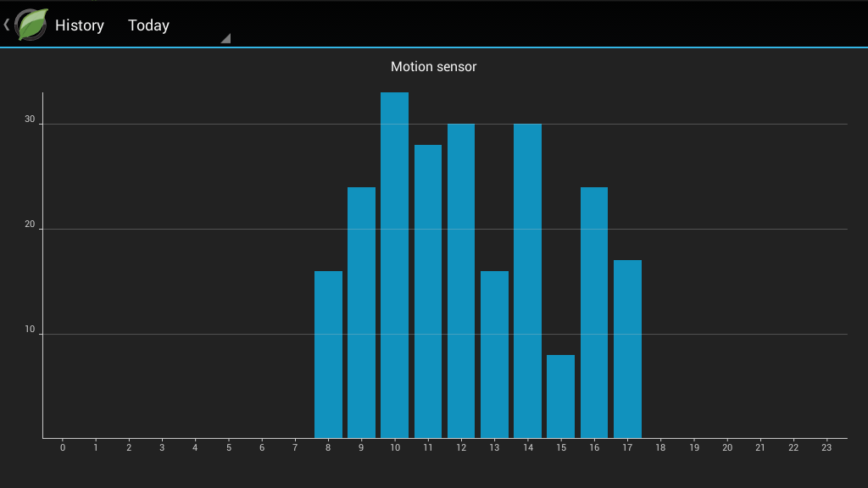Select the bar for hour 17
Viewport: 868px width, 488px height.
coord(628,349)
